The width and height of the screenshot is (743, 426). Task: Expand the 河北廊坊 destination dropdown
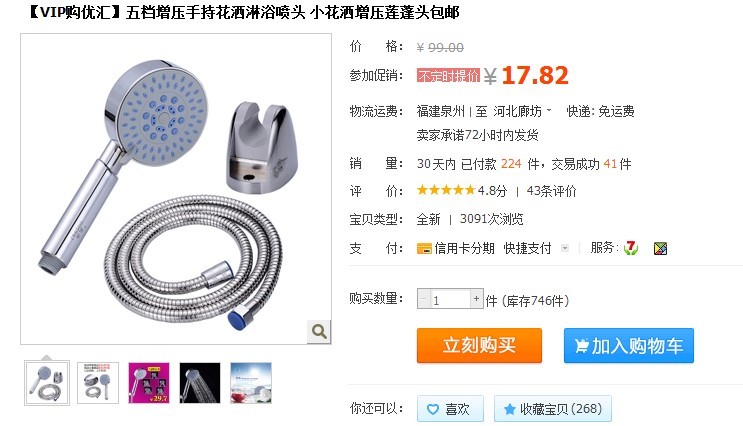(549, 110)
